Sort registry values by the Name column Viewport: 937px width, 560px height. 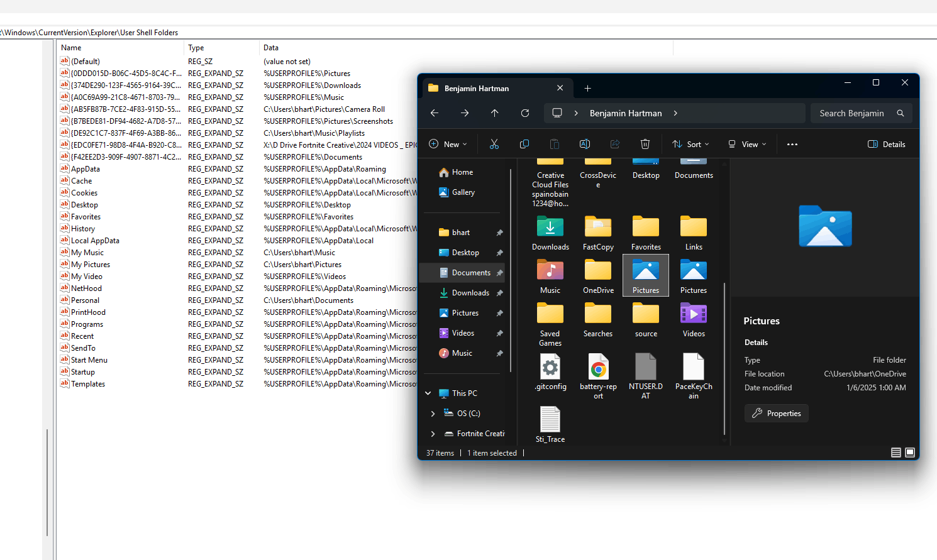(121, 48)
